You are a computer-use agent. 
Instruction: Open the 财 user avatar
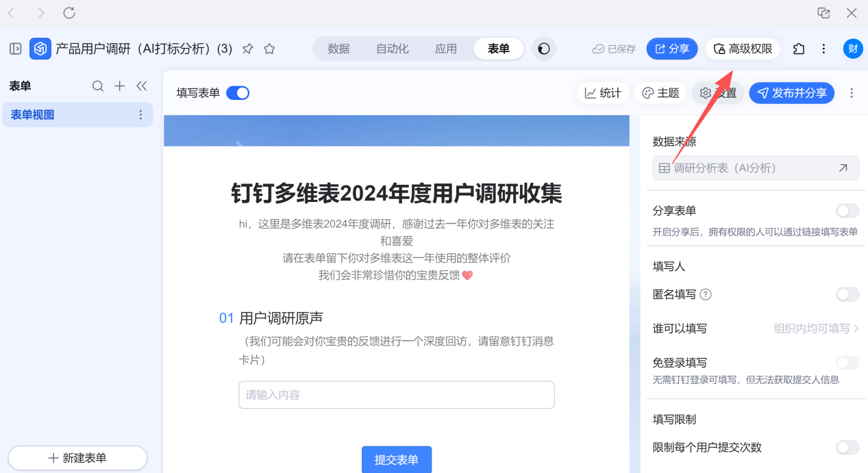853,49
